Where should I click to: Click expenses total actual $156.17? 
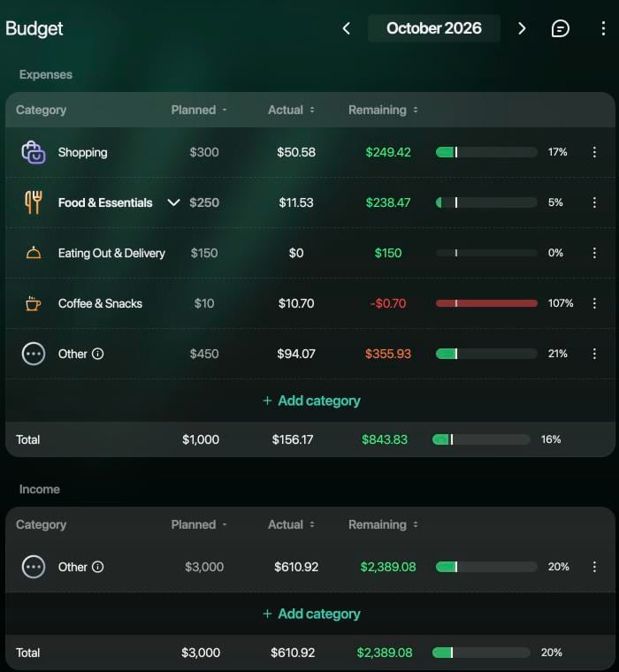coord(293,439)
